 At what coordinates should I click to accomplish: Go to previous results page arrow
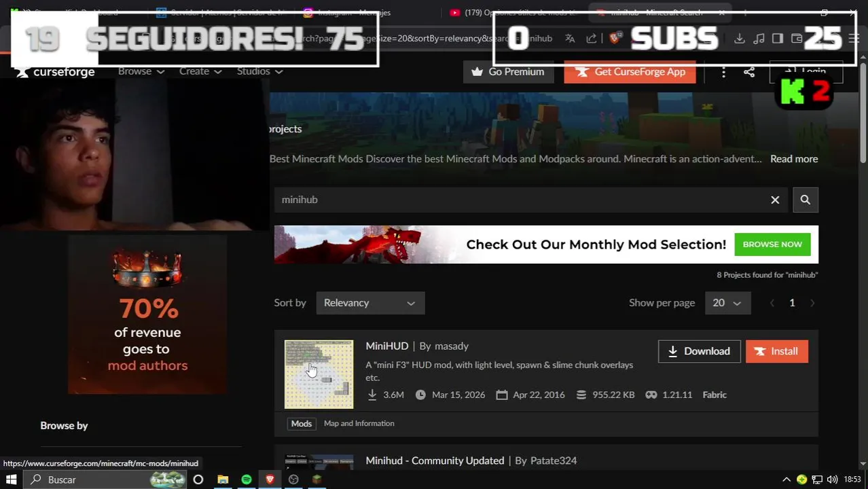[x=772, y=303]
